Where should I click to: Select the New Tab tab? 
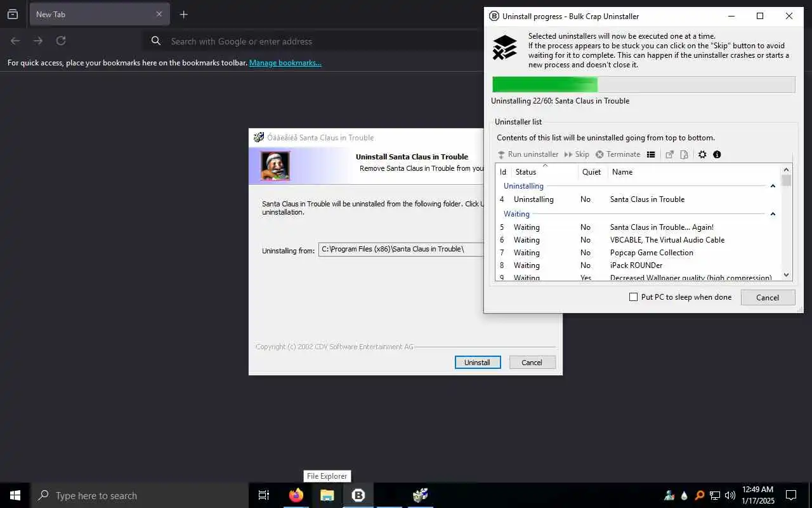tap(100, 14)
